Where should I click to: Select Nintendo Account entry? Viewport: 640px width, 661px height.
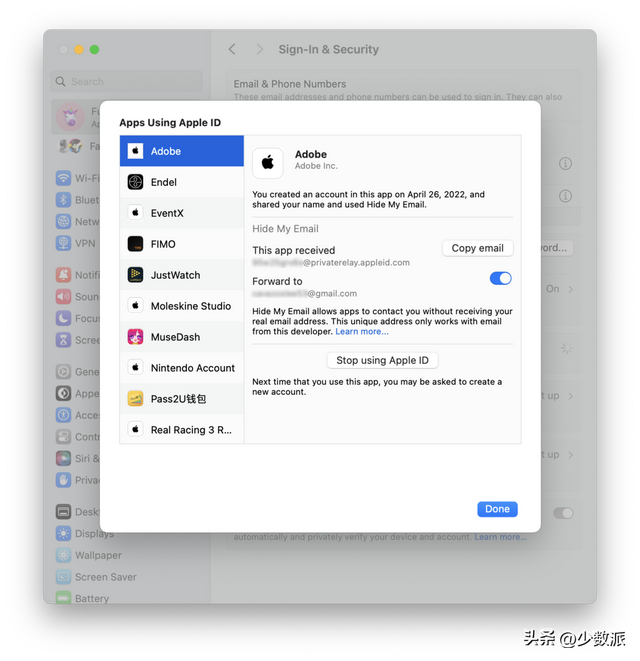click(x=182, y=368)
